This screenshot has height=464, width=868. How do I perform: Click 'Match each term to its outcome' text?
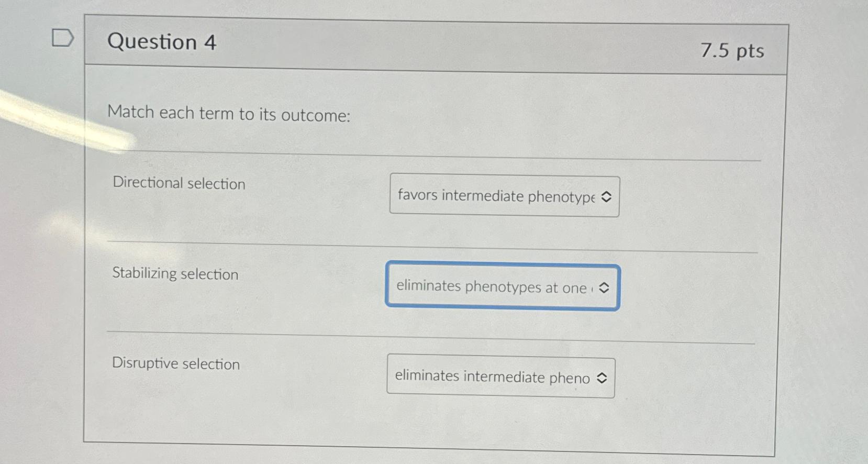(x=229, y=113)
